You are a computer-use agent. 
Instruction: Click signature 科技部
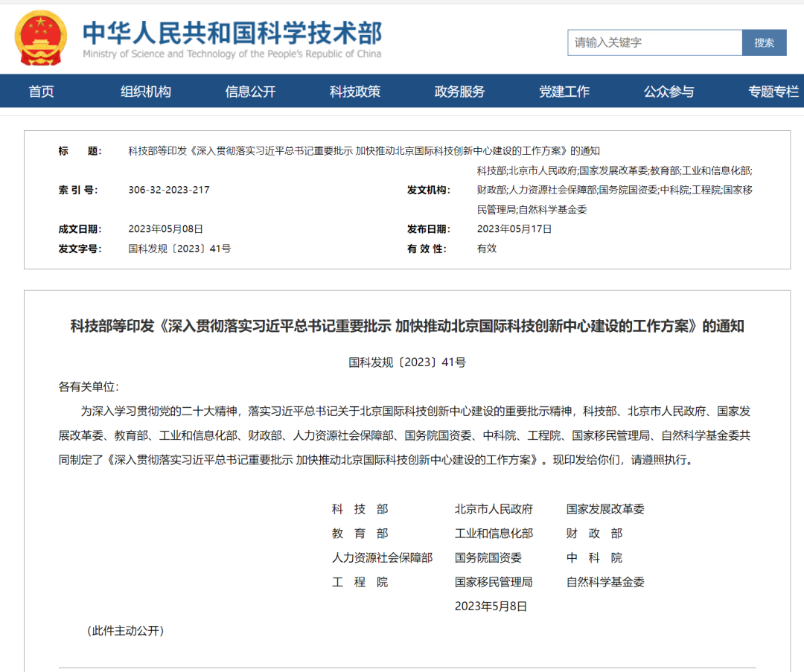(360, 509)
